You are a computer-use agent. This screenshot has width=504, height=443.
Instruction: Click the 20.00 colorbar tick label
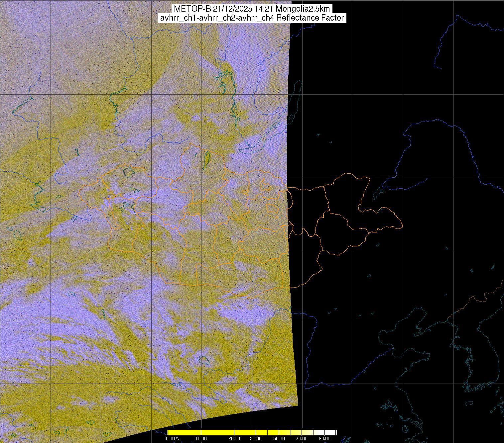(x=235, y=439)
